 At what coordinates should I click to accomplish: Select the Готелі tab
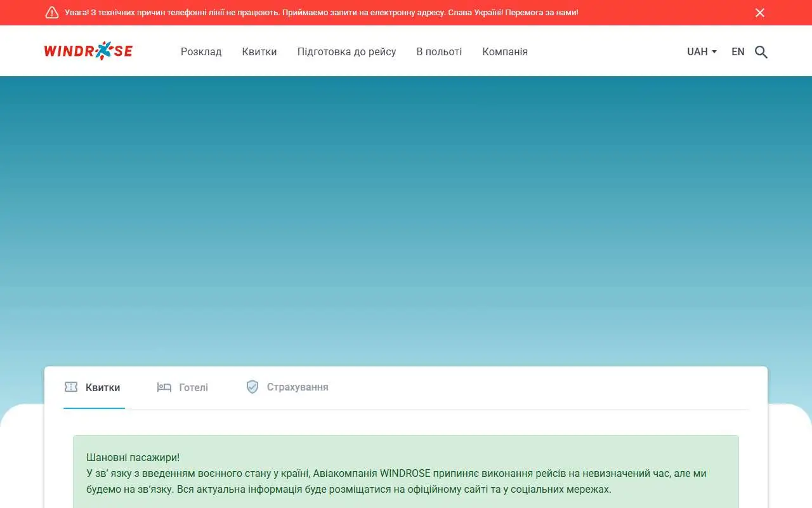tap(183, 387)
